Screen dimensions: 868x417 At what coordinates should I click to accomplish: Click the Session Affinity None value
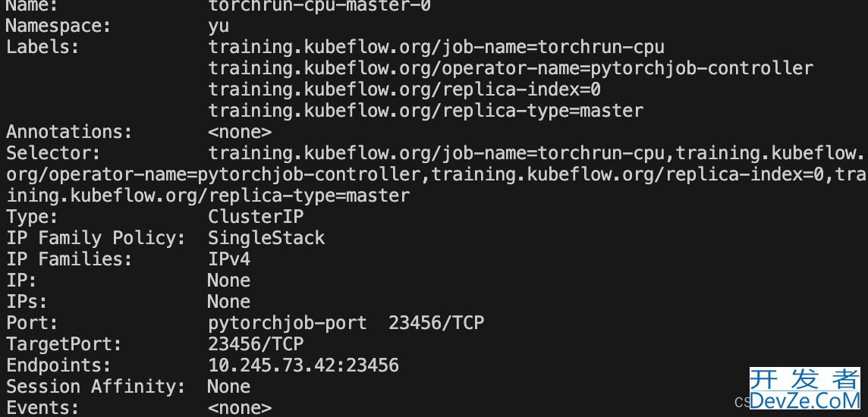(x=228, y=386)
